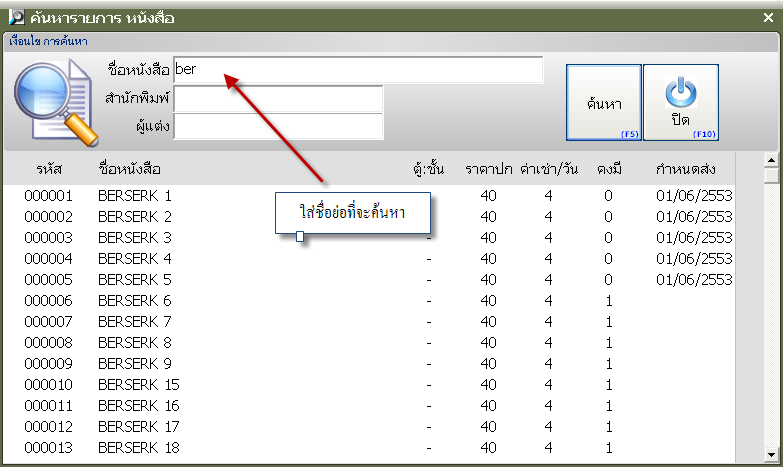This screenshot has width=783, height=467.
Task: Click the scrollbar down arrow
Action: [x=772, y=455]
